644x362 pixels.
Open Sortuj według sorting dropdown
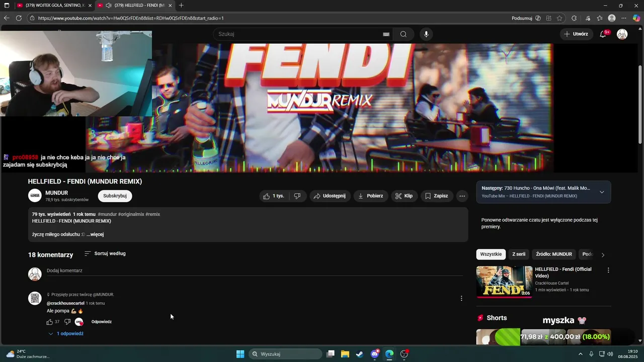pos(105,253)
